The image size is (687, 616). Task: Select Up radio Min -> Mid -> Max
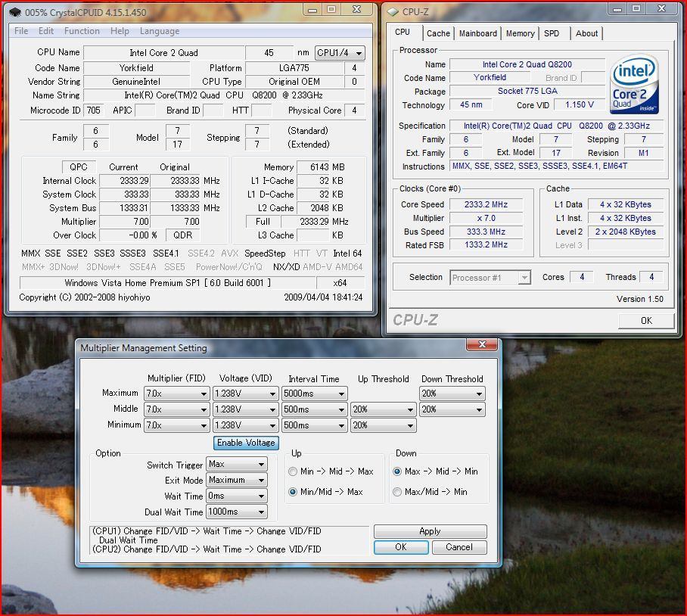293,471
